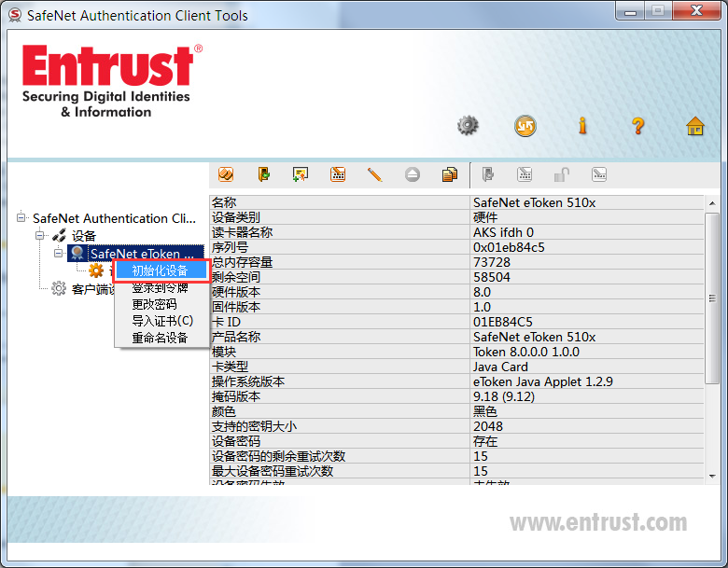The width and height of the screenshot is (728, 568).
Task: Open help with the question mark icon
Action: [x=638, y=125]
